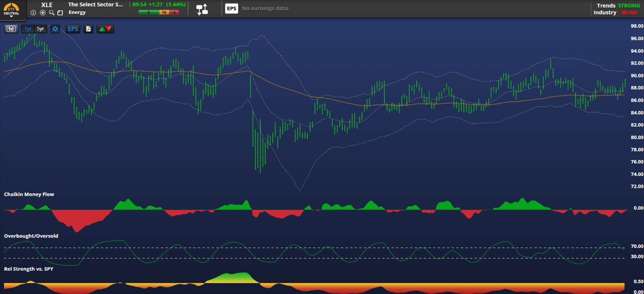Open the chart settings crosshair icon
Screen dimensions: 644x294
[x=55, y=29]
